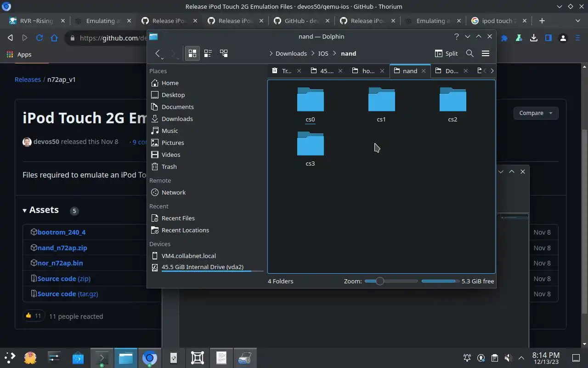The width and height of the screenshot is (588, 368).
Task: Download nand_n72ap.zip asset
Action: click(x=62, y=247)
